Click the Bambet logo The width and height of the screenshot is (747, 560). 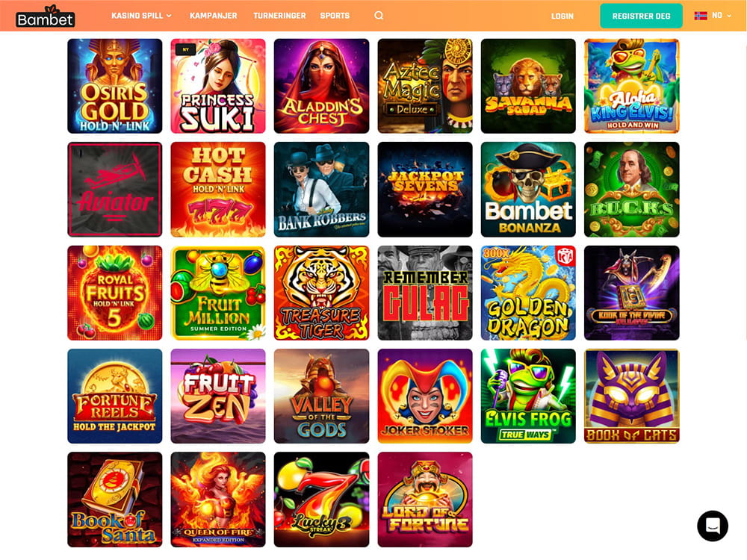coord(45,16)
